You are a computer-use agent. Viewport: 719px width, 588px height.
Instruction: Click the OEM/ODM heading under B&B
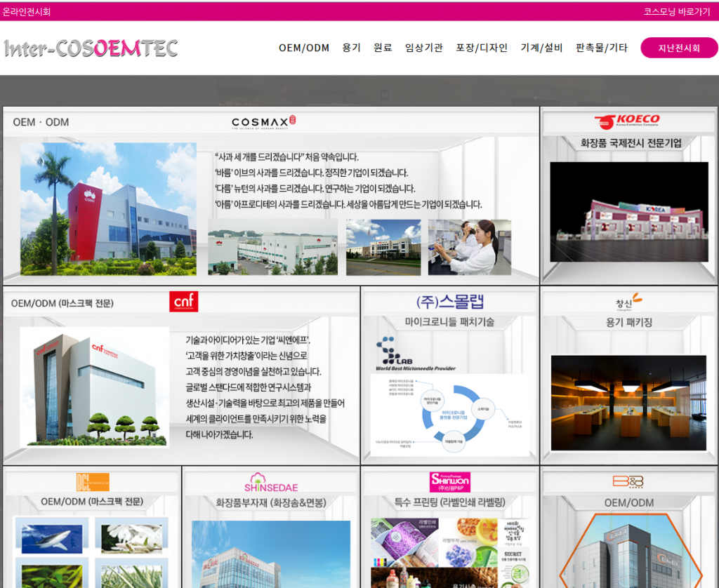coord(629,503)
